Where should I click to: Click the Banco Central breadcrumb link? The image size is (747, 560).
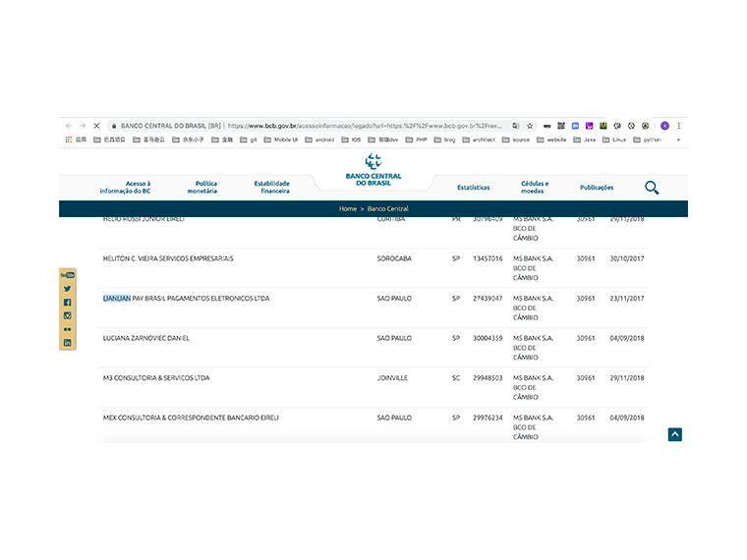click(x=388, y=208)
